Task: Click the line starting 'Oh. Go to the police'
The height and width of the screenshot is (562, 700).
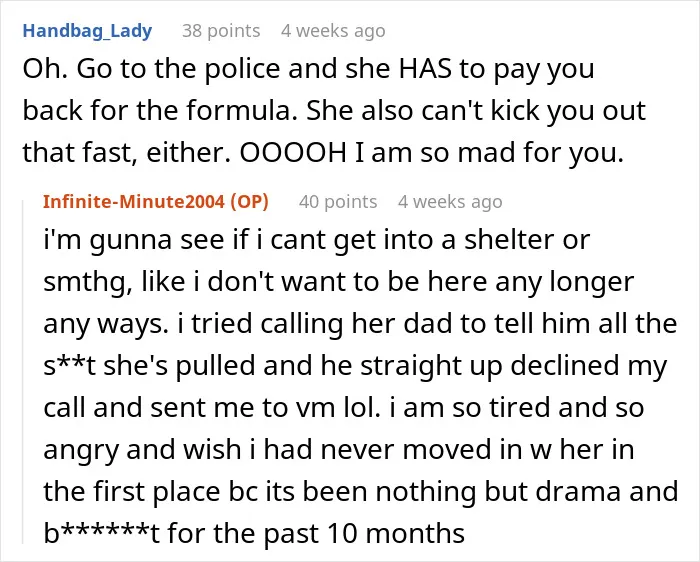Action: [308, 69]
